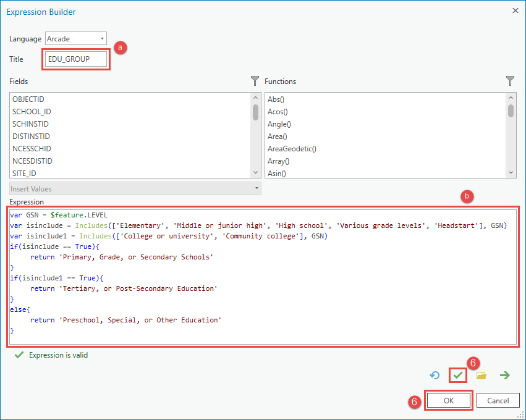Click the 'College or university' string in code

click(167, 236)
